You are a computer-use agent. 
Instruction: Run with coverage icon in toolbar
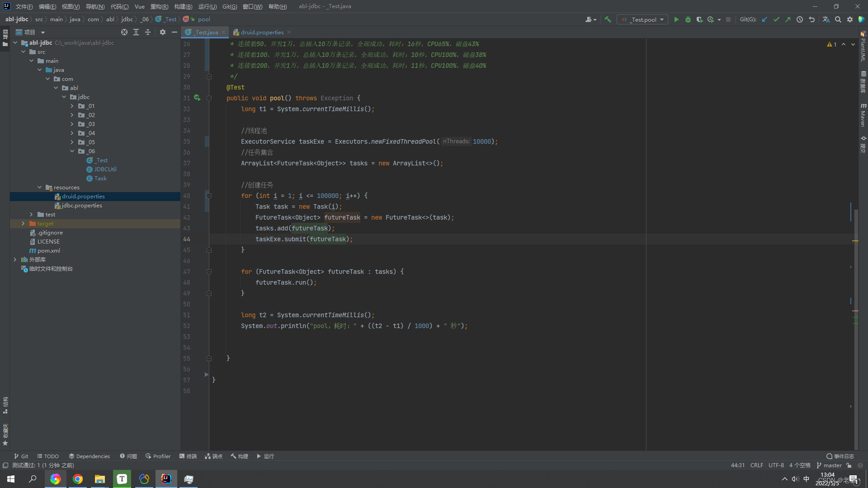[699, 19]
